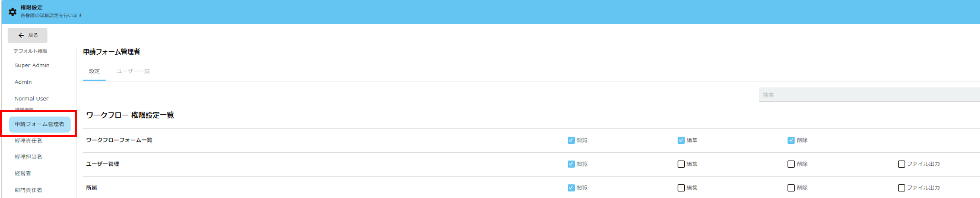Select Normal User role
The height and width of the screenshot is (198, 980).
tap(32, 99)
